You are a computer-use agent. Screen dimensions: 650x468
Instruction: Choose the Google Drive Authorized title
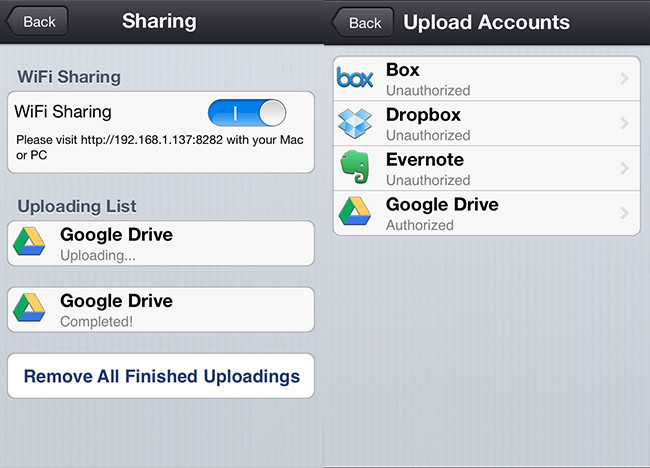[x=442, y=204]
